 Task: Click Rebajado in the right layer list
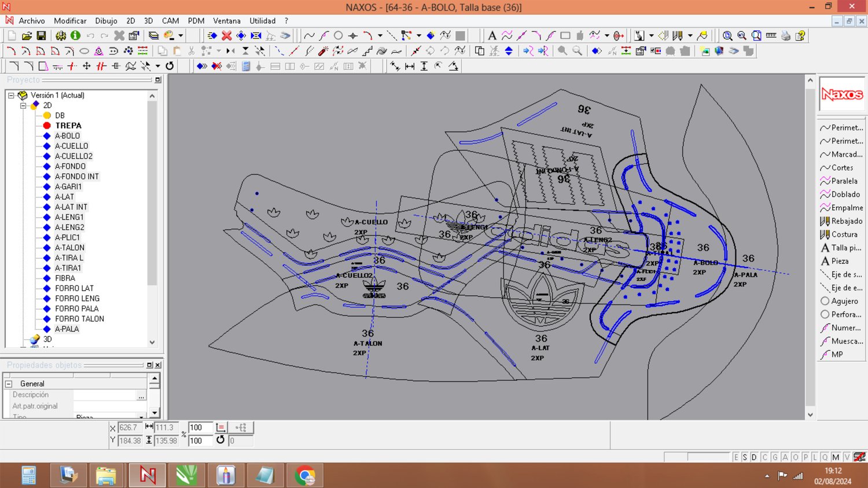pyautogui.click(x=846, y=221)
